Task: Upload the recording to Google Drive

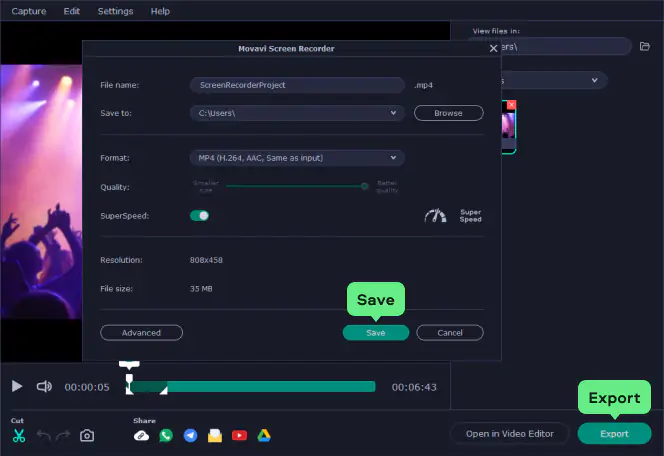Action: 264,436
